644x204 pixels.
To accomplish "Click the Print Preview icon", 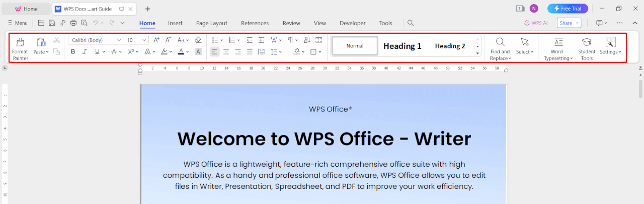I will [x=84, y=23].
